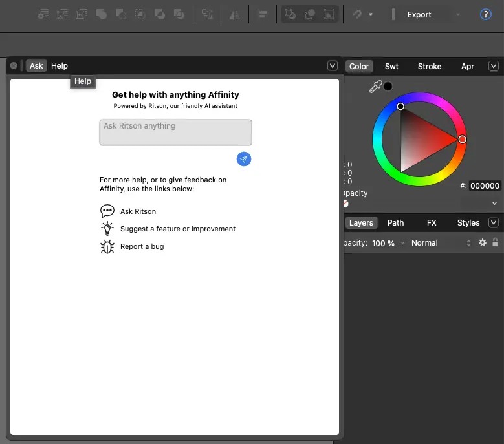Expand the Layers panel options menu
504x444 pixels.
coord(494,222)
